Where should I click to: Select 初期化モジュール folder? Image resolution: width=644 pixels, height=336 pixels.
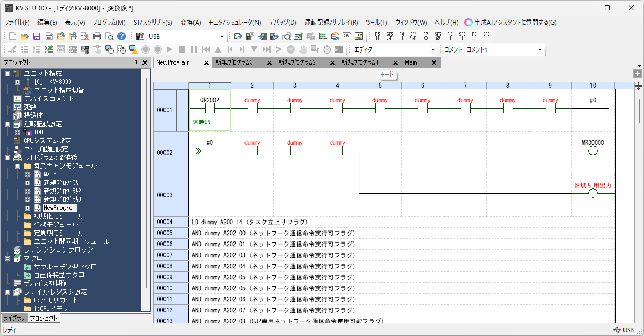pos(59,216)
